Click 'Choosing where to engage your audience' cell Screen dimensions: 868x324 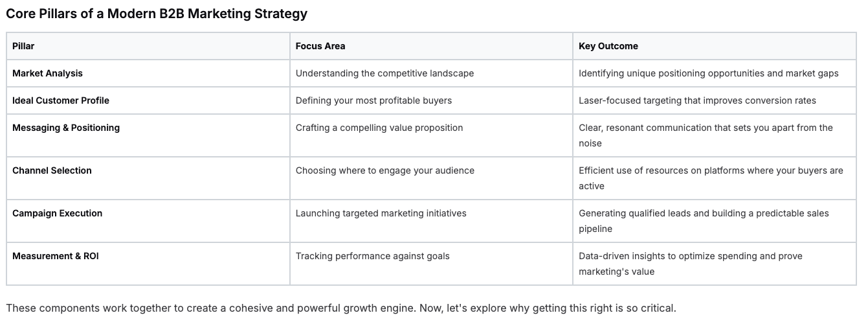[431, 178]
